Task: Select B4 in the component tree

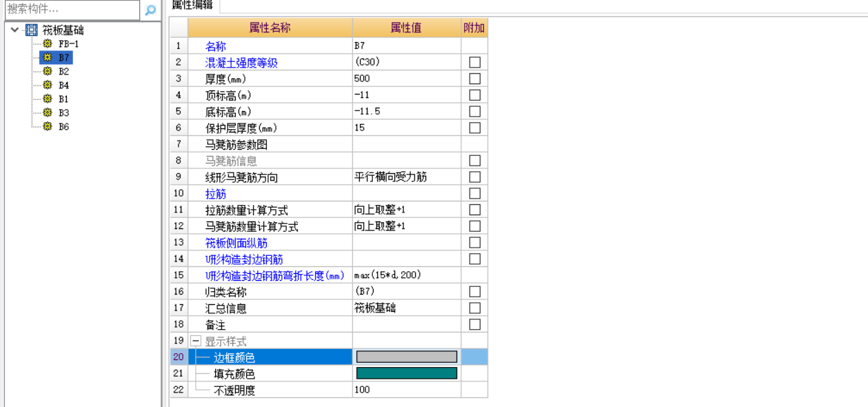Action: (x=63, y=85)
